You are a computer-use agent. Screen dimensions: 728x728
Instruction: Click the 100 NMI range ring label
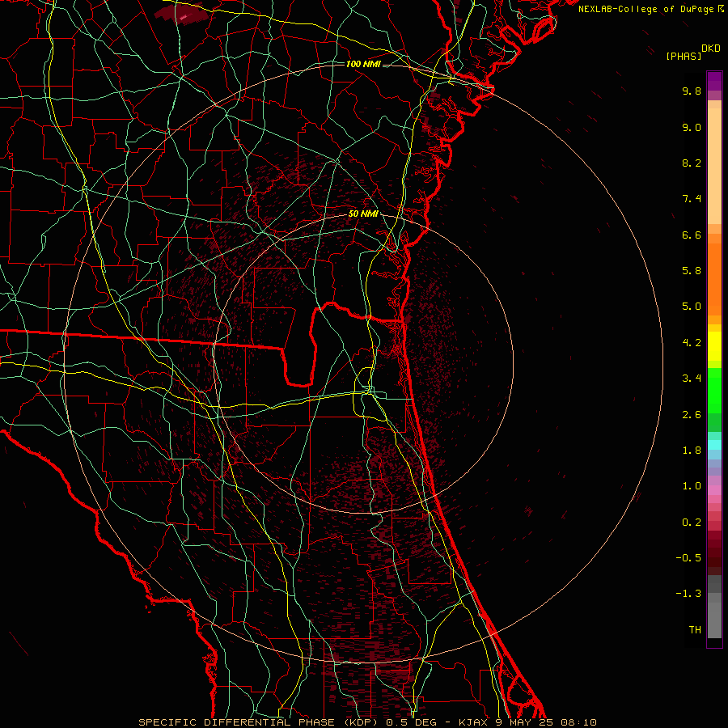click(x=363, y=64)
